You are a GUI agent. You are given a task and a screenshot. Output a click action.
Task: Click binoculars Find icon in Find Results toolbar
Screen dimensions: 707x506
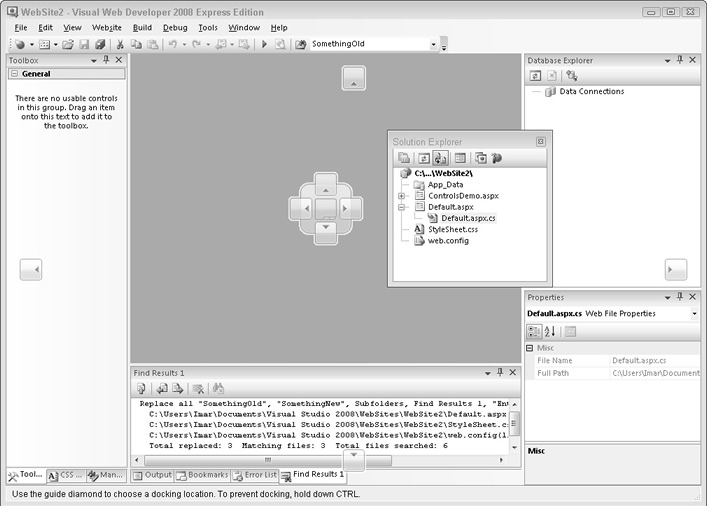pos(218,388)
